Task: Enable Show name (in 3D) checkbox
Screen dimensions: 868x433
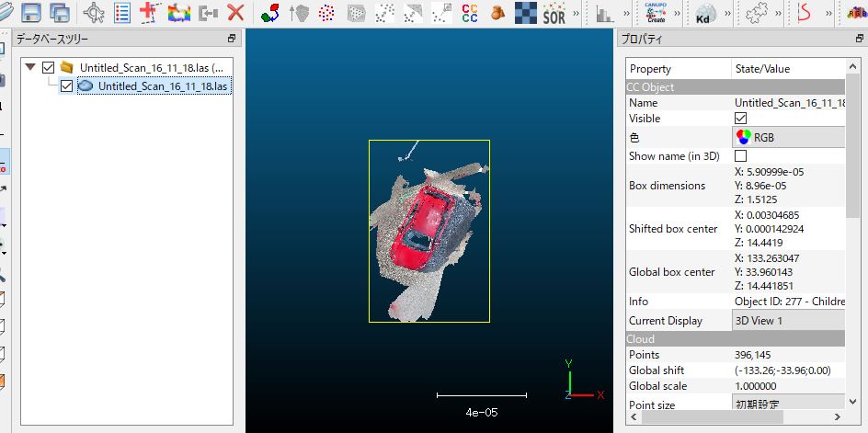Action: 740,156
